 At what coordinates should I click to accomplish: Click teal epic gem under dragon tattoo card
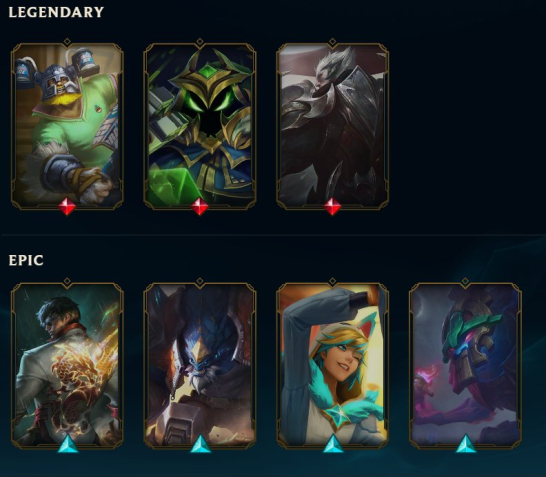(x=68, y=444)
